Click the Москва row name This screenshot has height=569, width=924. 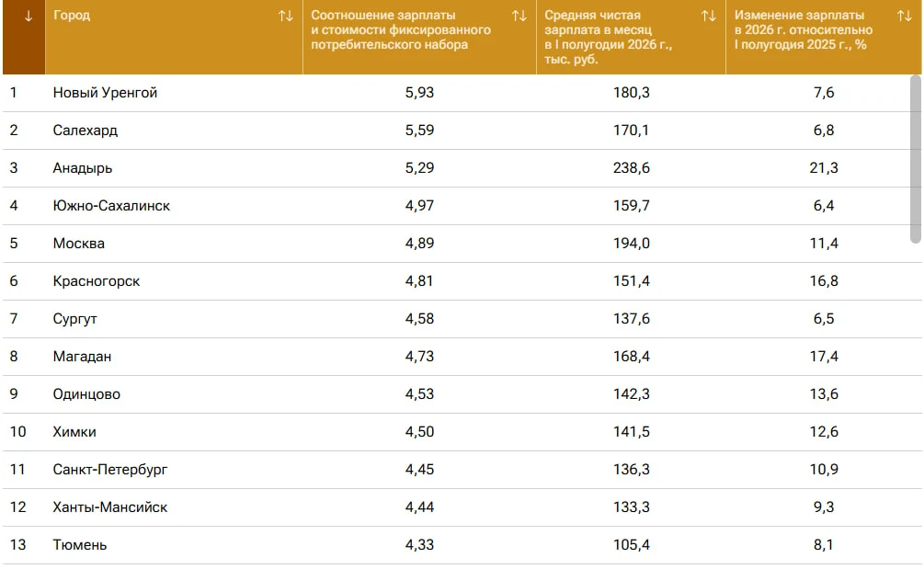point(79,244)
